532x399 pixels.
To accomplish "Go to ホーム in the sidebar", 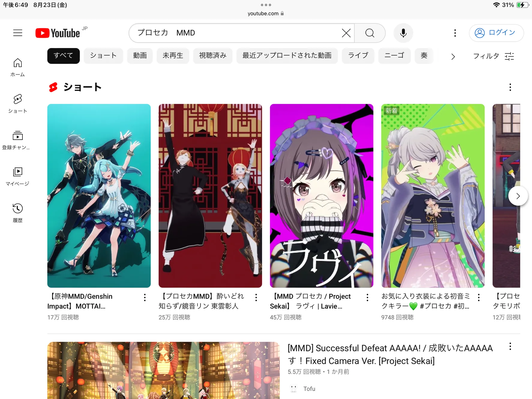I will [x=17, y=67].
